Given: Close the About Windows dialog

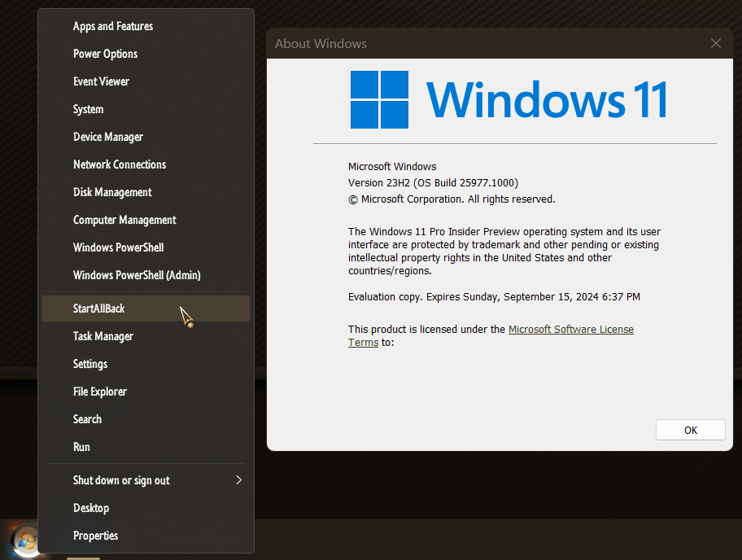Looking at the screenshot, I should pyautogui.click(x=715, y=44).
